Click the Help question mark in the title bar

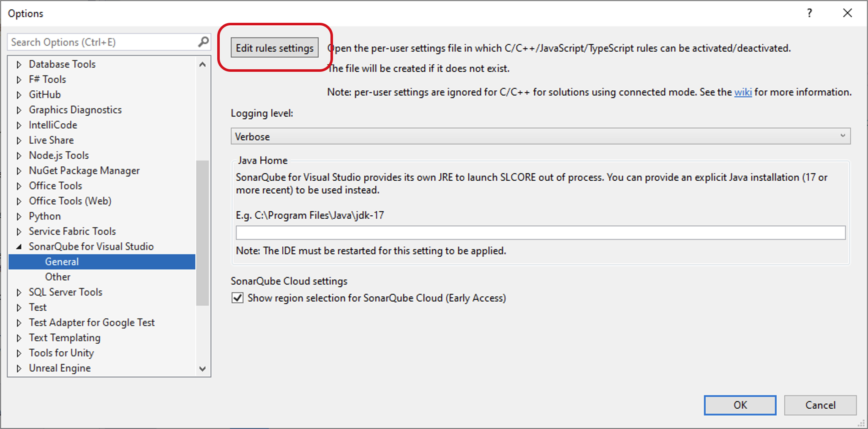click(809, 13)
